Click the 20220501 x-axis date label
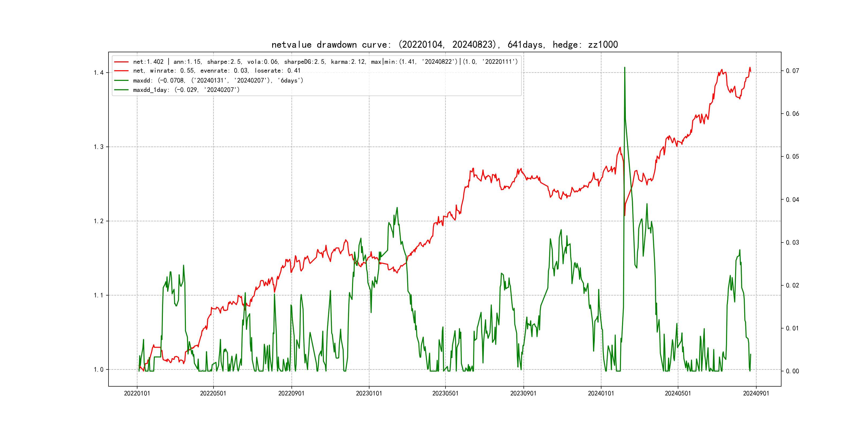The height and width of the screenshot is (434, 868). (x=213, y=393)
